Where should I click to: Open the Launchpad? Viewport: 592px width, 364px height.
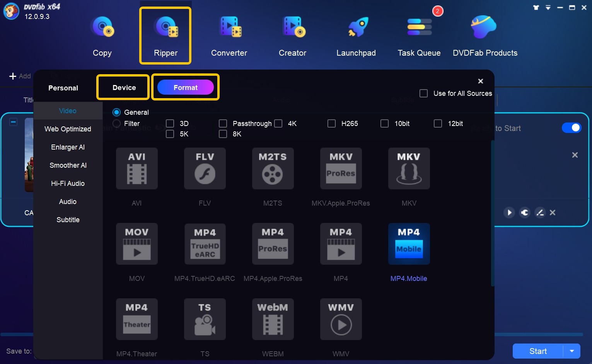pos(356,36)
